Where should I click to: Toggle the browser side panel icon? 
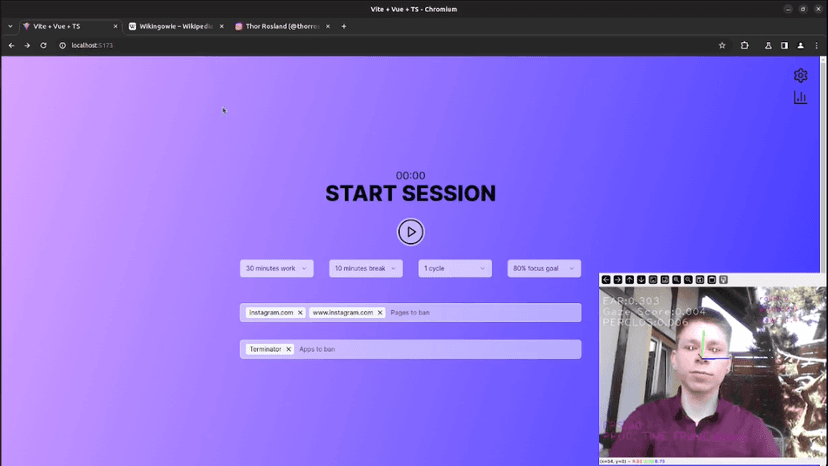784,45
